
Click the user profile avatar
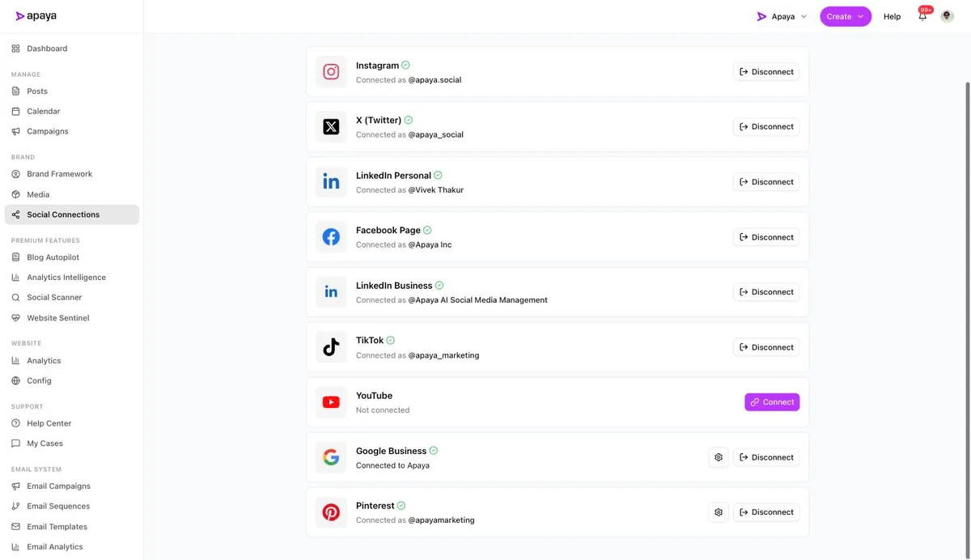pyautogui.click(x=947, y=16)
